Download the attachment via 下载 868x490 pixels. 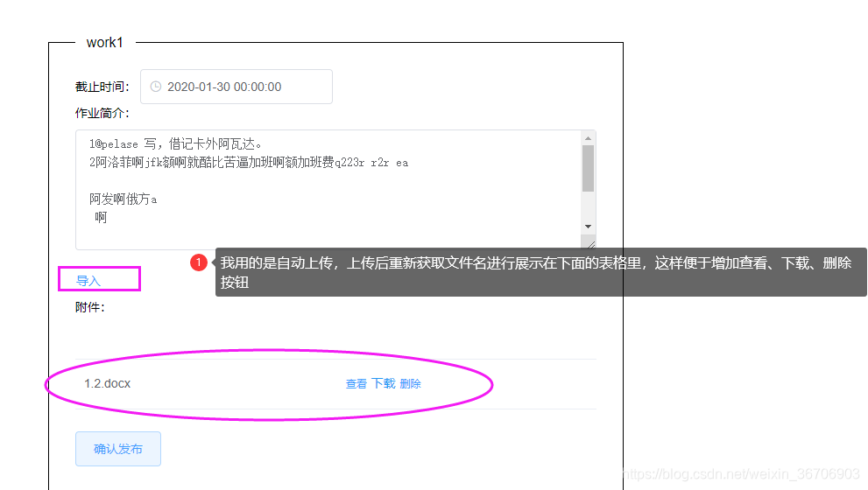(383, 384)
